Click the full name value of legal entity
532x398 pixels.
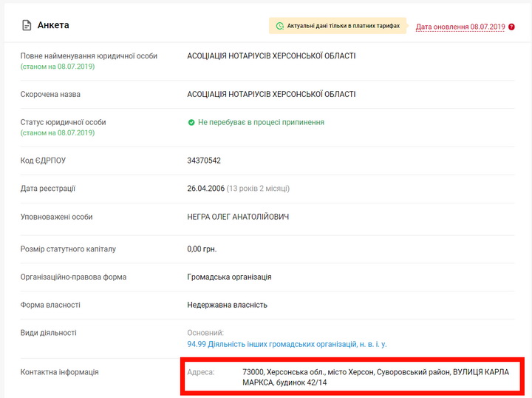point(271,56)
